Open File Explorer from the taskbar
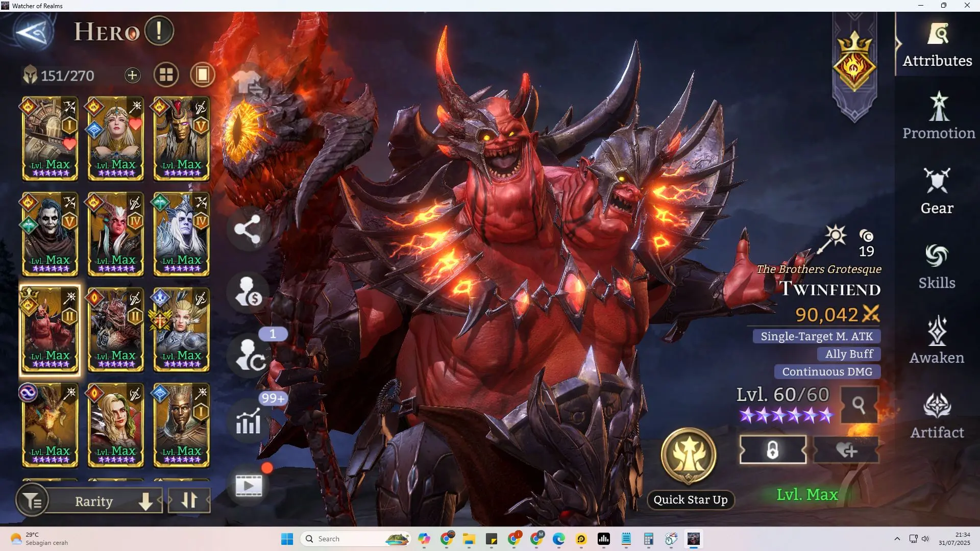The width and height of the screenshot is (980, 551). (469, 539)
